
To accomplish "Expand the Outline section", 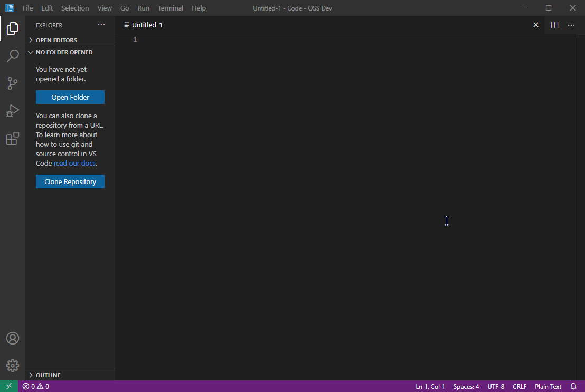I will [70, 375].
